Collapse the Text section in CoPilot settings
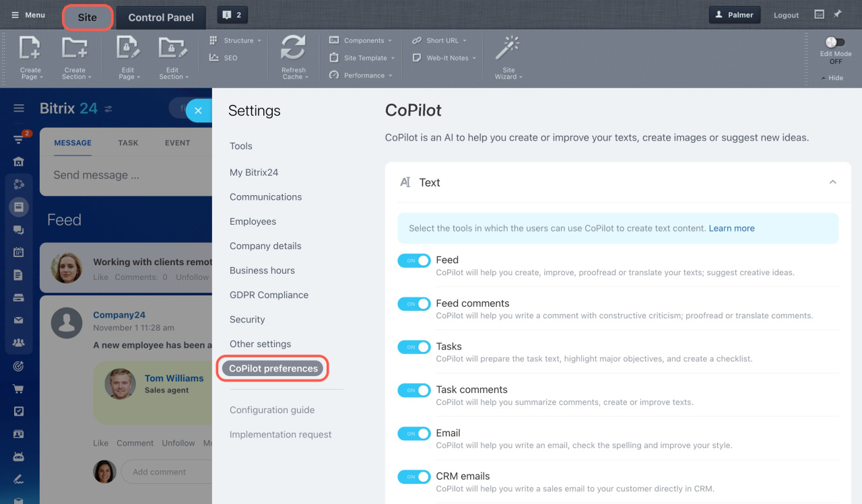Image resolution: width=862 pixels, height=504 pixels. click(832, 182)
